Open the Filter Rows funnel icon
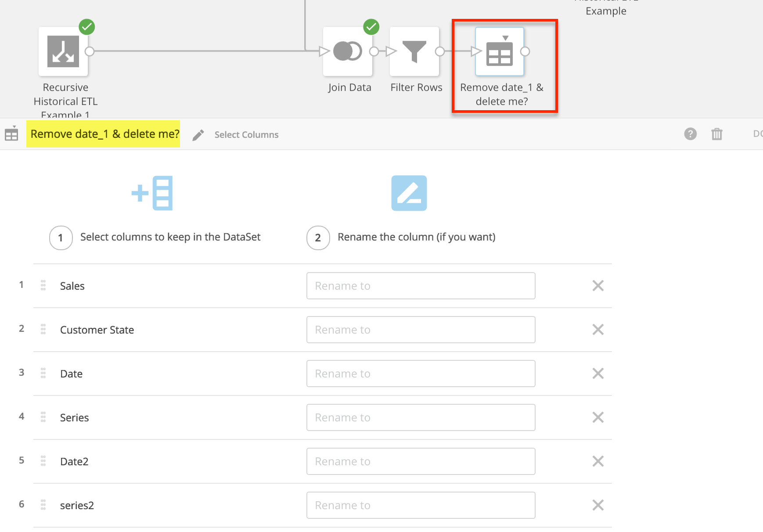Viewport: 763px width, 532px height. click(x=414, y=51)
